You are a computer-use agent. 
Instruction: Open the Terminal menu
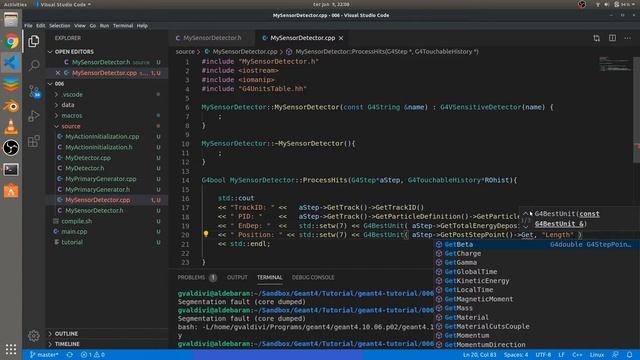coord(123,26)
